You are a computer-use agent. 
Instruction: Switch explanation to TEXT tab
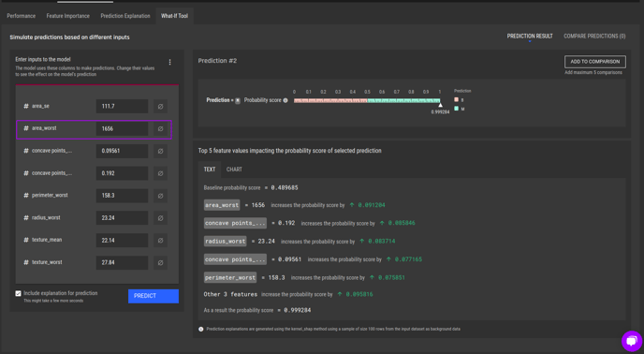(x=210, y=170)
